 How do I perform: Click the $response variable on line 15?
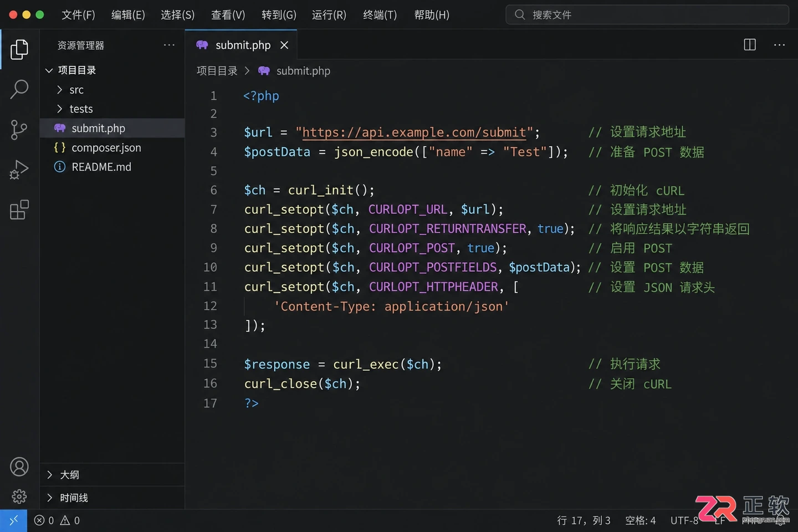[x=277, y=364]
